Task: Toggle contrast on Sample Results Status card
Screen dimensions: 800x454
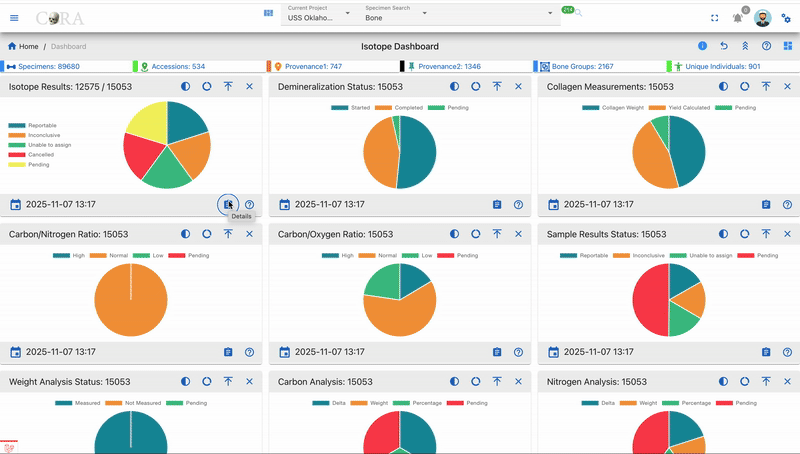Action: tap(723, 234)
